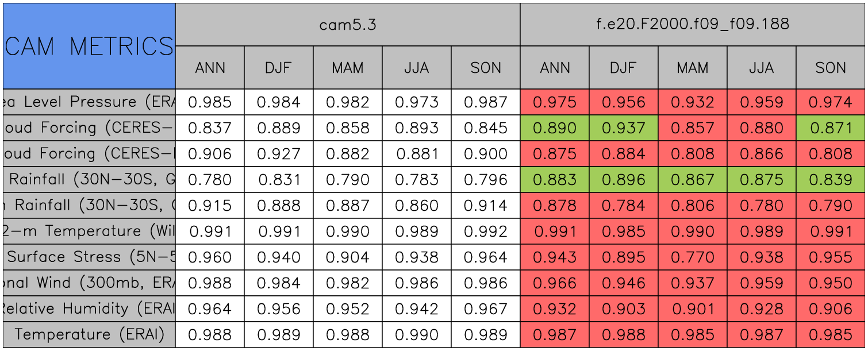
Task: Click the SON header under f.e20.F2000.f09_f09.188
Action: pos(831,68)
